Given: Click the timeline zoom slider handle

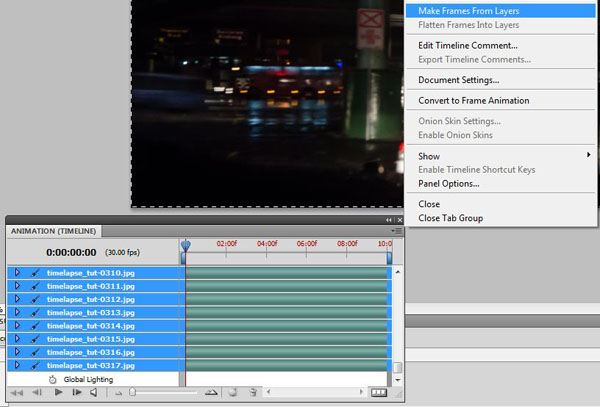Looking at the screenshot, I should pos(132,392).
